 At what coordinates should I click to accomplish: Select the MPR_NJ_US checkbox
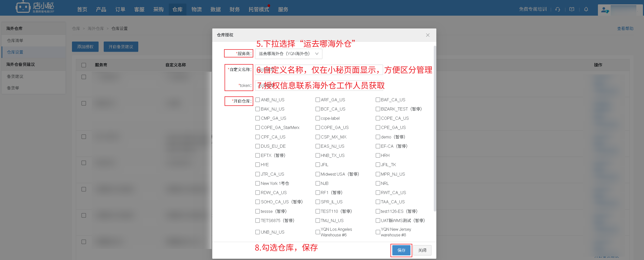378,174
